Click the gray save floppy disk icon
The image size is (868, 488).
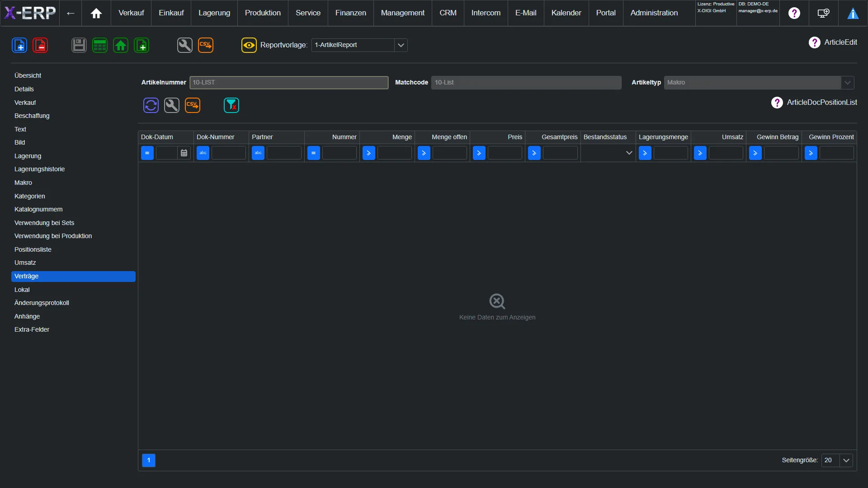tap(79, 45)
